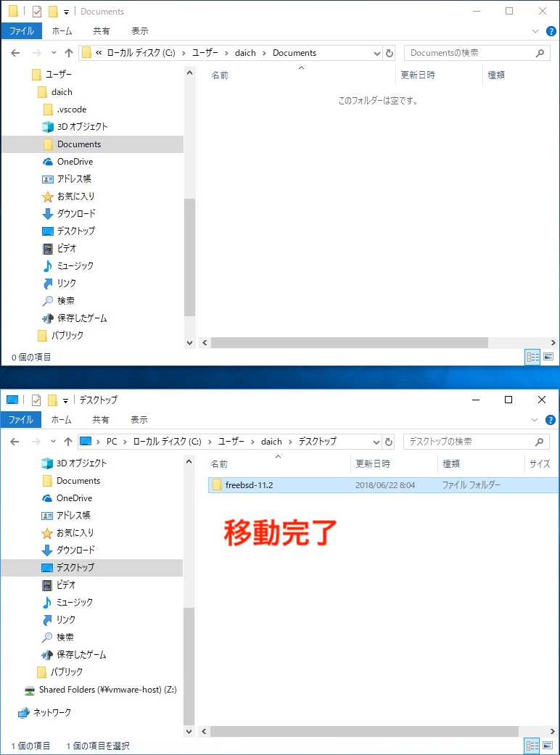
Task: Expand the ribbon in Documents window
Action: (x=535, y=31)
